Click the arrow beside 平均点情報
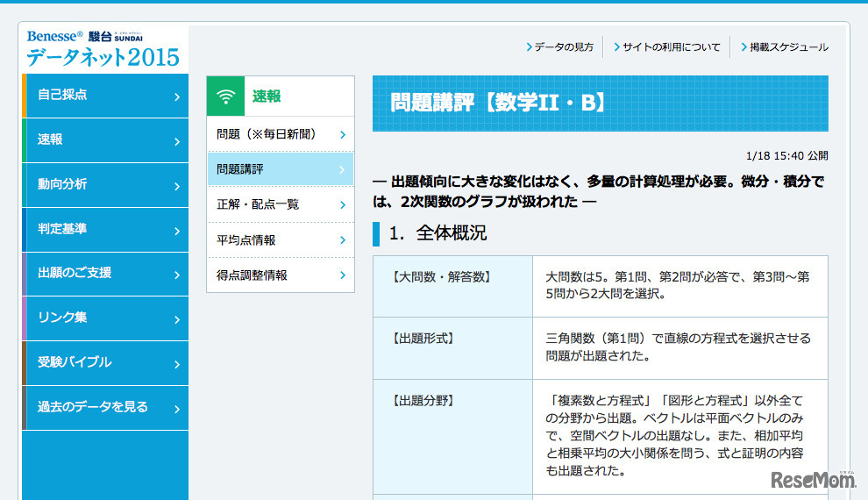Viewport: 868px width, 500px height. pos(343,239)
